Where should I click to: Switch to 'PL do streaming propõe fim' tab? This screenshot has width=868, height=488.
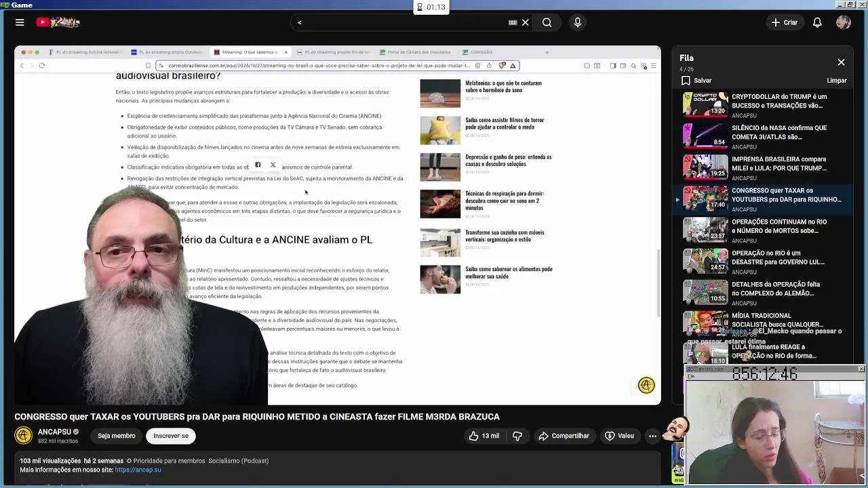click(x=333, y=52)
